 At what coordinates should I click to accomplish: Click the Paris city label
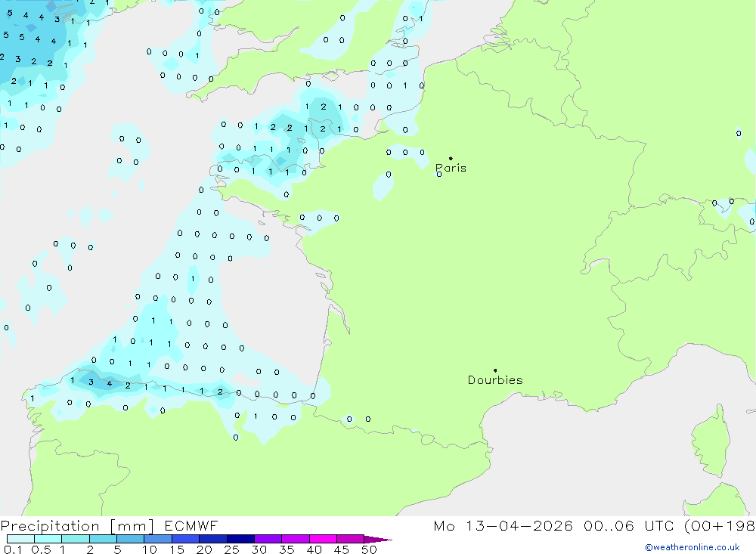coord(451,168)
